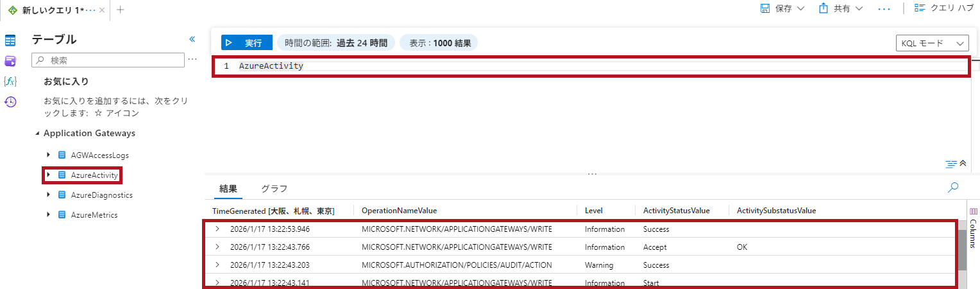This screenshot has width=980, height=289.
Task: Close the 新しいクエリ 1 tab
Action: coord(103,10)
